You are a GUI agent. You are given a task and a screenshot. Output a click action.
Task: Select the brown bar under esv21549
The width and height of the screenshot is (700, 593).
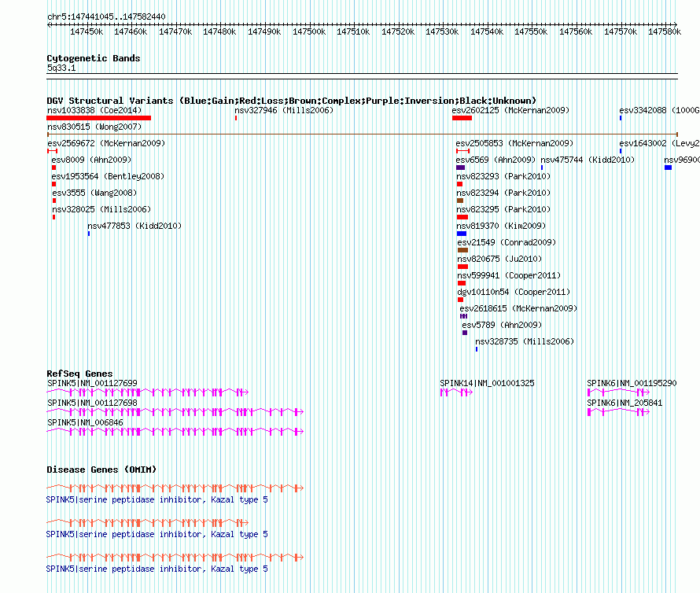(462, 250)
